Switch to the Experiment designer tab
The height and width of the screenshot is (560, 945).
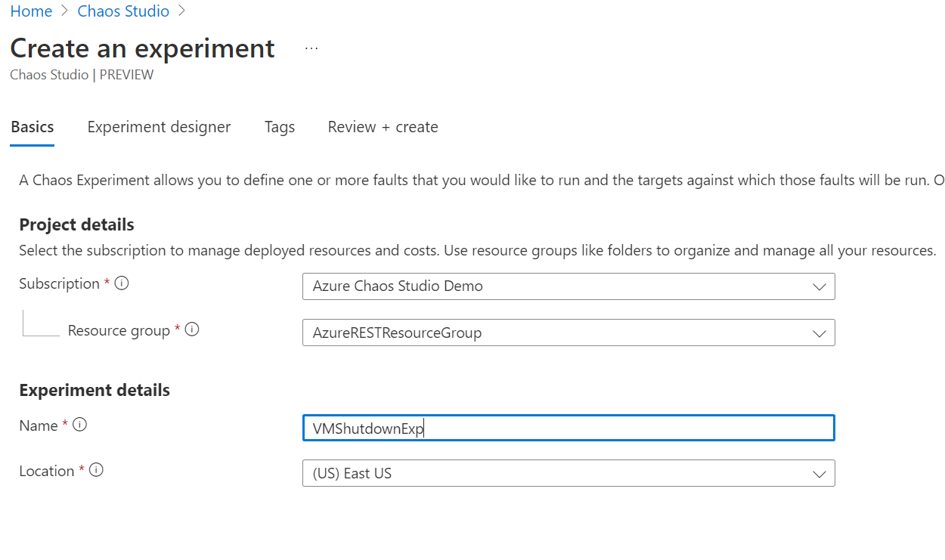159,126
